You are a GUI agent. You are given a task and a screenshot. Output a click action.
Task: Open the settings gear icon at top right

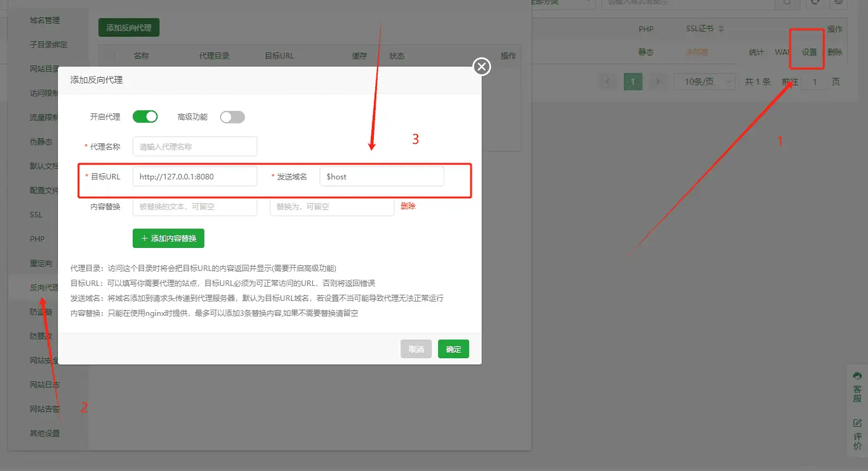838,2
